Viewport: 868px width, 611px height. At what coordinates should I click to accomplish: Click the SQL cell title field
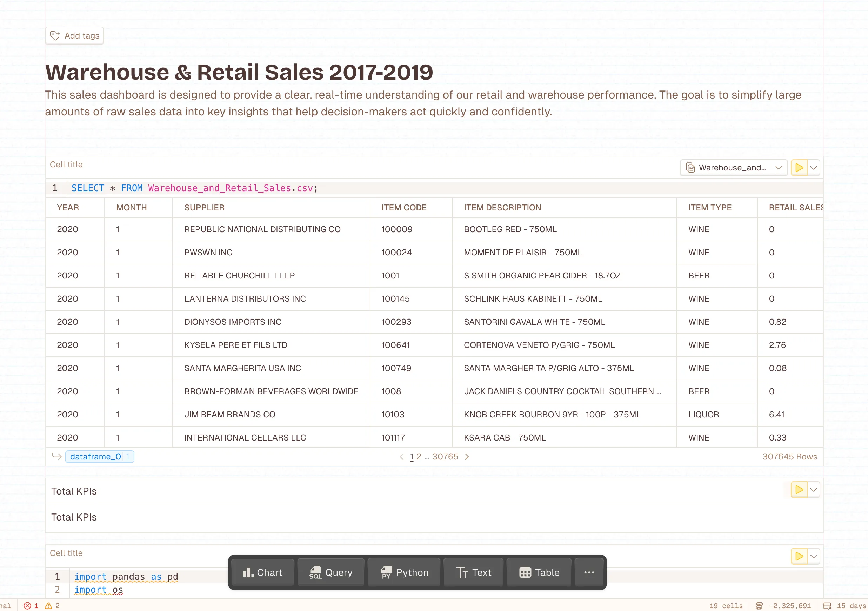point(67,164)
